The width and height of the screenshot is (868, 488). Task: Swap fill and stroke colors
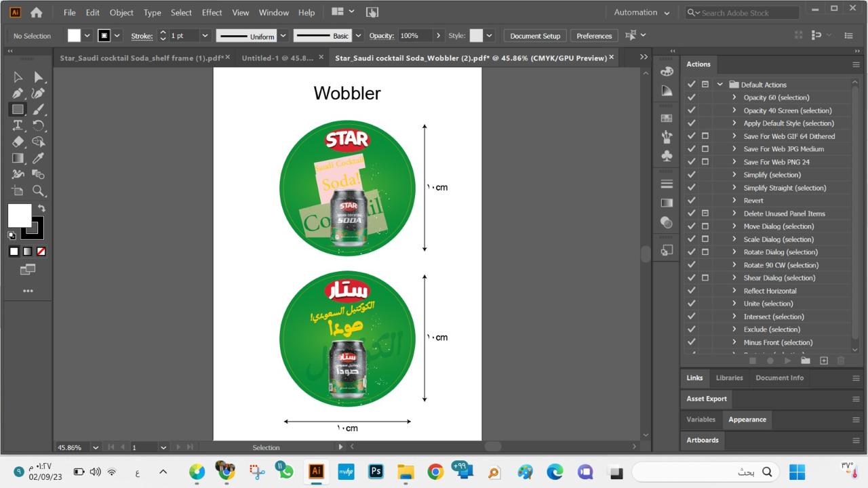(41, 209)
